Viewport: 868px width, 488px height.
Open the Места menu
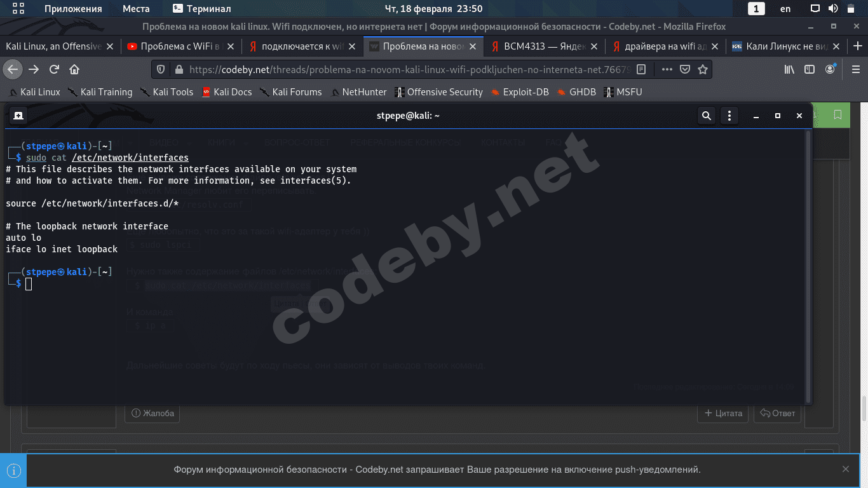tap(136, 9)
